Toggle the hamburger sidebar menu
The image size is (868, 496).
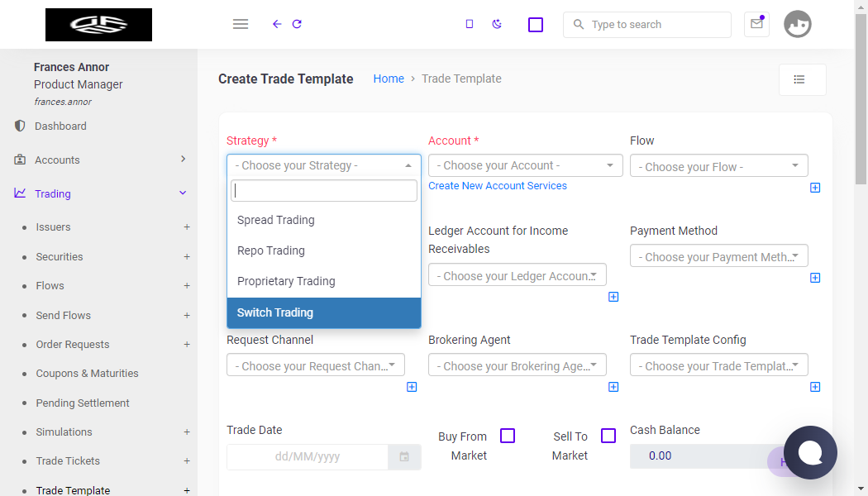pos(241,24)
